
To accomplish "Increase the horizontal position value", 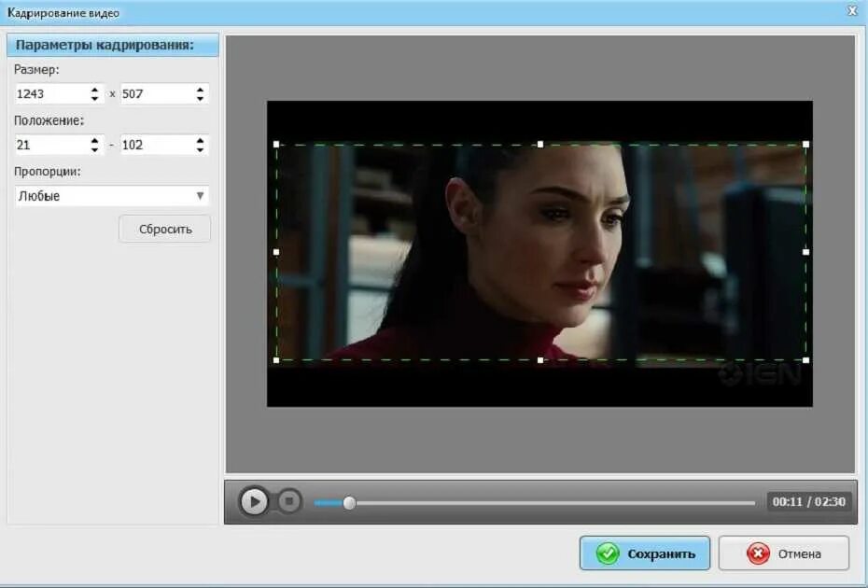I will 94,140.
